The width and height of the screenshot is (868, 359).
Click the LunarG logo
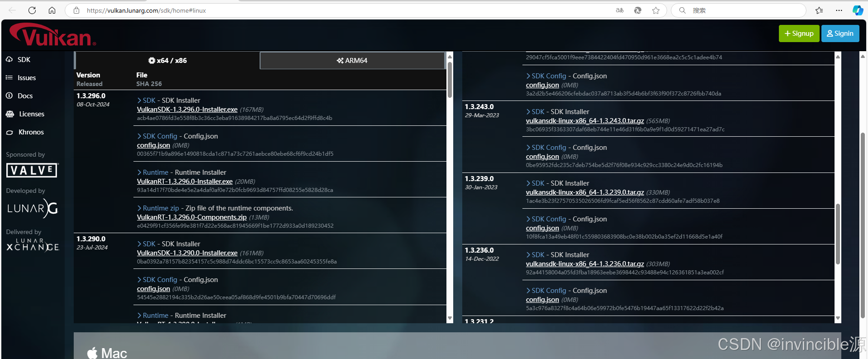tap(33, 208)
